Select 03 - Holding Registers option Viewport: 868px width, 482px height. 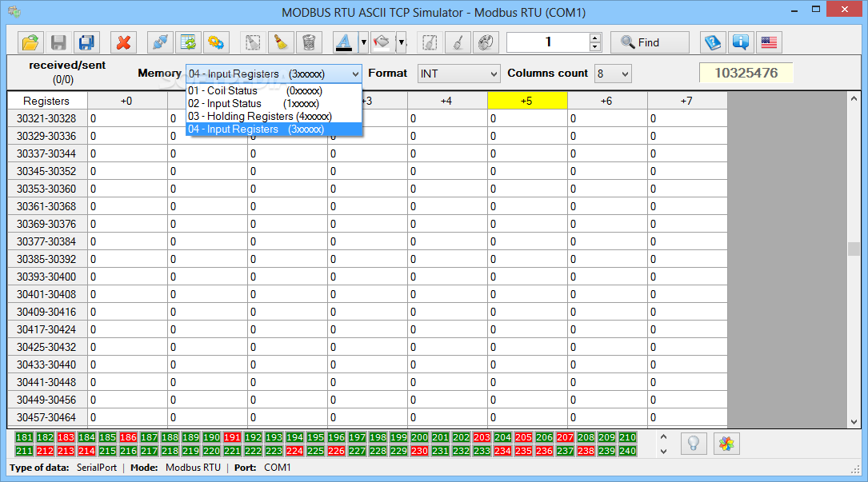point(274,116)
